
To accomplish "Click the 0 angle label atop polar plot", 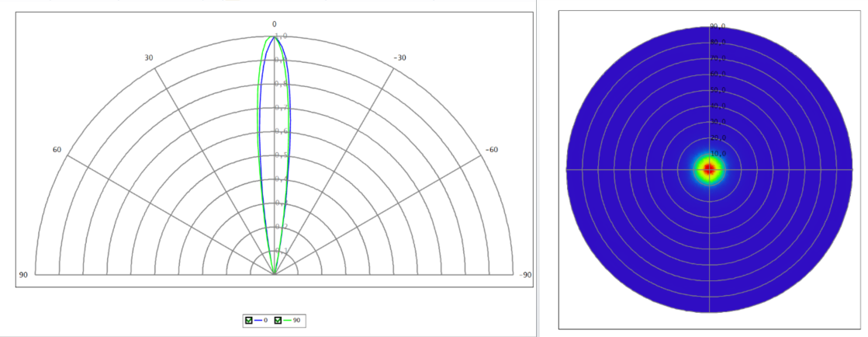I will [x=274, y=24].
